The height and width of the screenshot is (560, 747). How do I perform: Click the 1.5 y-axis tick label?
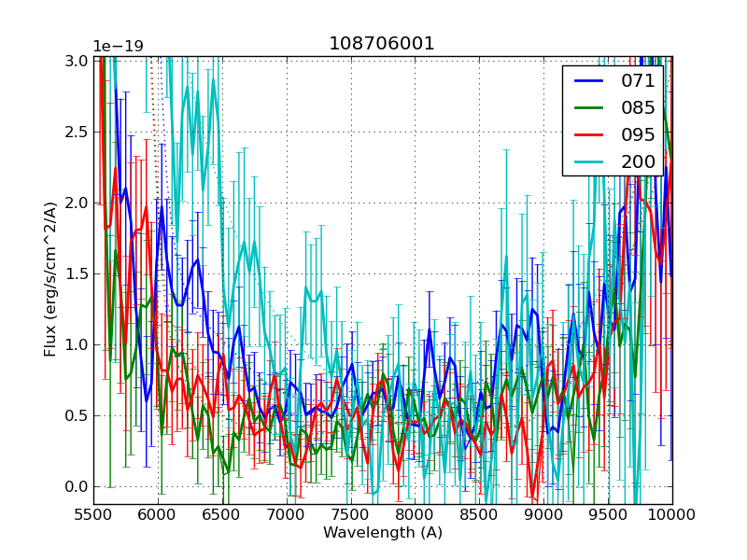pos(78,273)
